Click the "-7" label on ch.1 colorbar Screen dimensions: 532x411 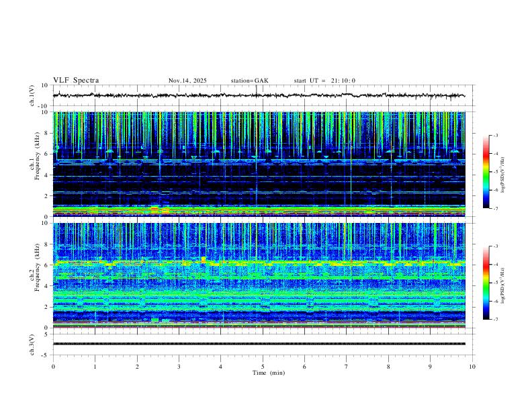click(x=496, y=208)
